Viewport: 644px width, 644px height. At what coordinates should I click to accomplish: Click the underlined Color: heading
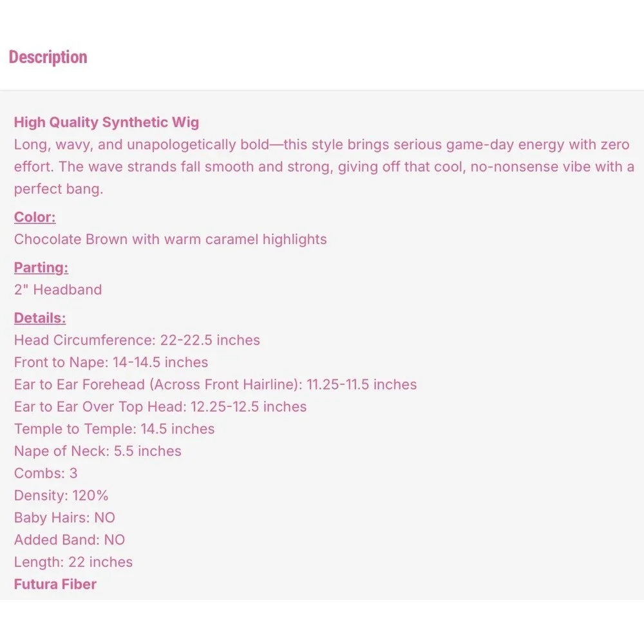[35, 217]
